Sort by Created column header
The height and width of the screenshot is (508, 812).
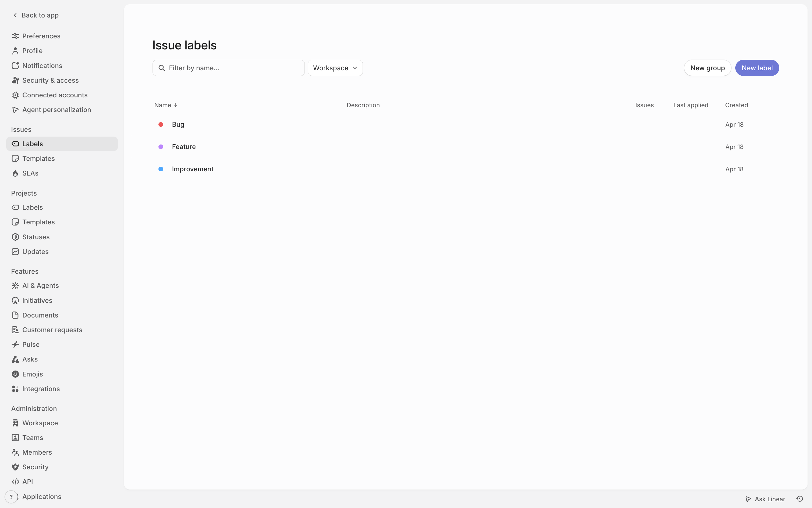pyautogui.click(x=736, y=105)
